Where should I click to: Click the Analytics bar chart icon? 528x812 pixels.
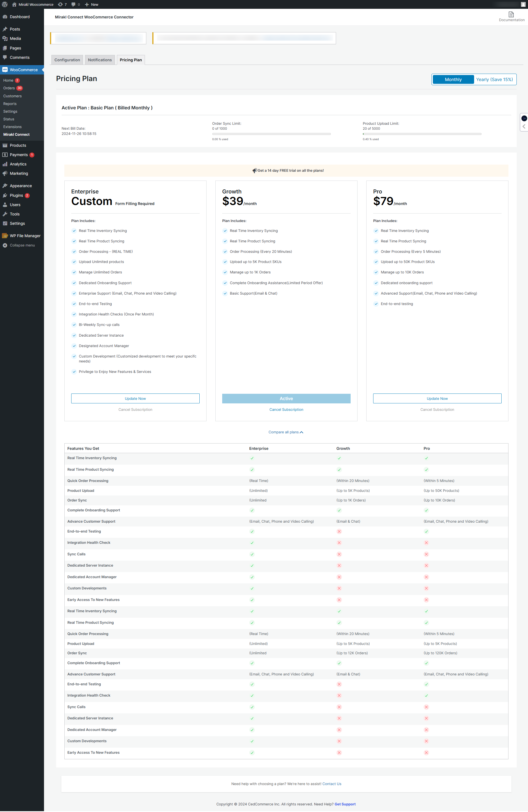[x=5, y=164]
